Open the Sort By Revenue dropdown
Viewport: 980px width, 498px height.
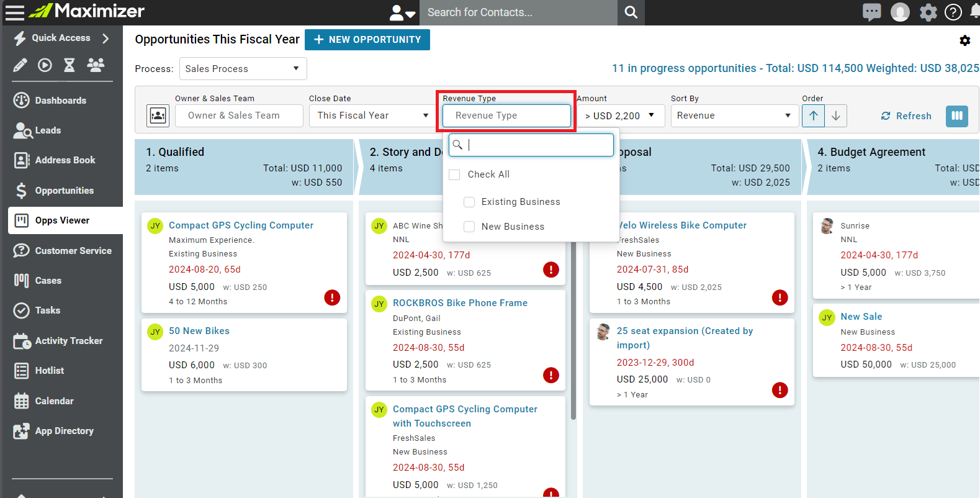coord(734,115)
